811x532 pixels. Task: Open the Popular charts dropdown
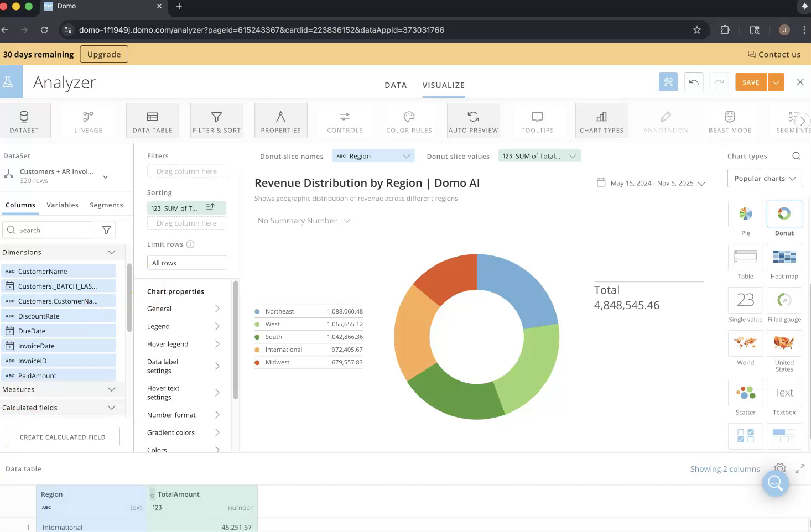click(x=765, y=178)
